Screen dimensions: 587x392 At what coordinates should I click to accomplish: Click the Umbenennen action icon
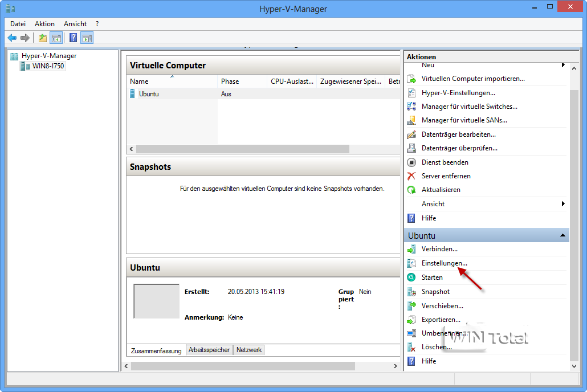tap(411, 333)
